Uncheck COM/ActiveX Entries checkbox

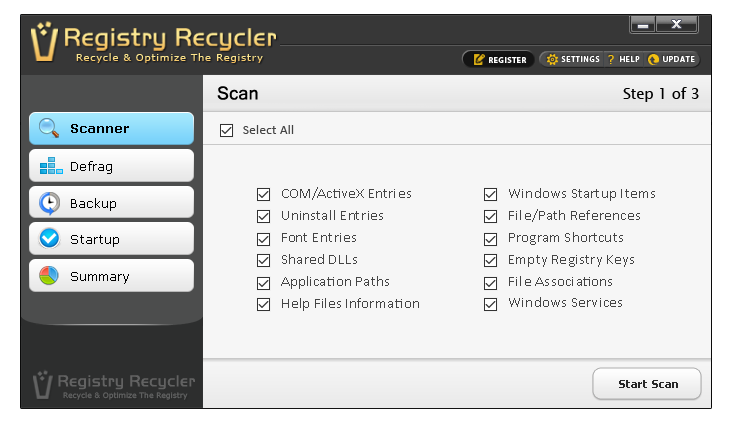[263, 194]
